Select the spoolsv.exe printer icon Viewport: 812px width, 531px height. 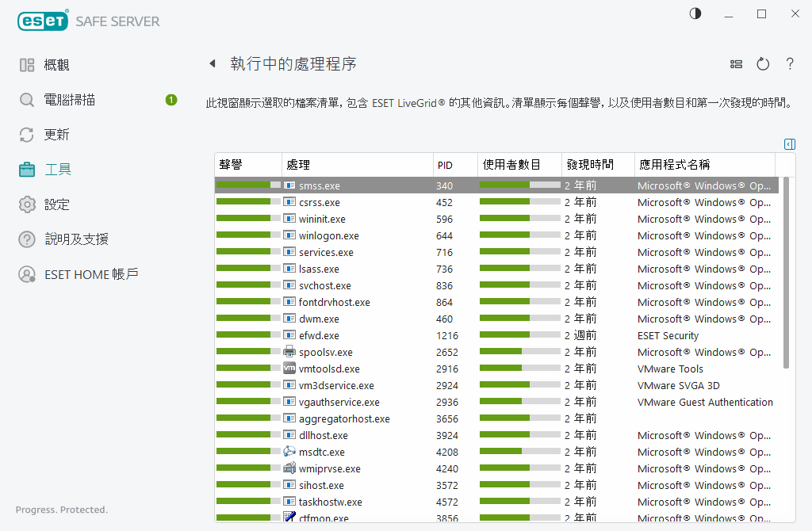point(289,352)
